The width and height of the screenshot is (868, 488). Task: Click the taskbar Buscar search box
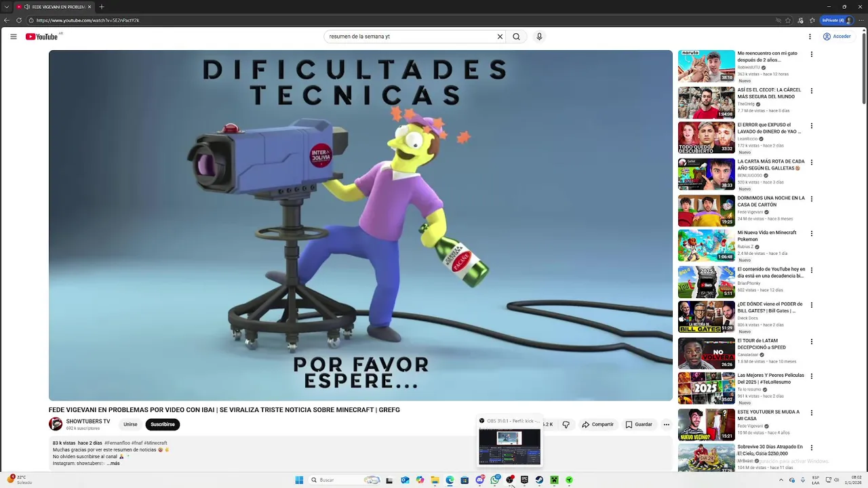(x=345, y=480)
